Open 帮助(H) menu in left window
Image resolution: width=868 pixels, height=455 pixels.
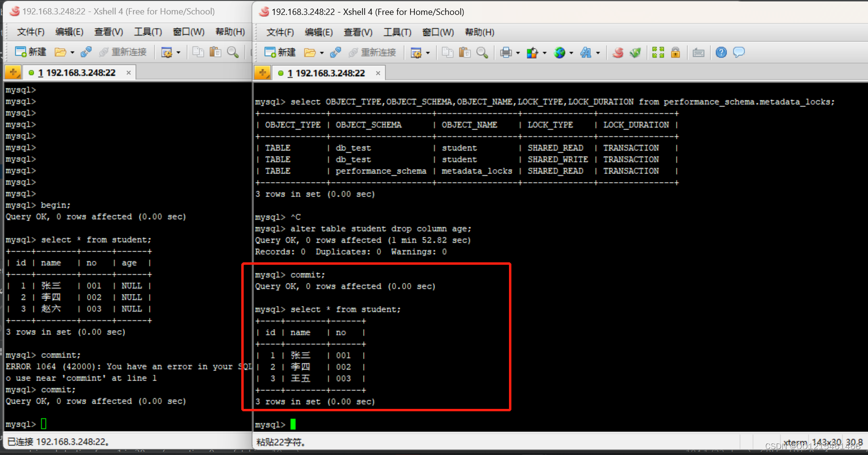click(230, 32)
